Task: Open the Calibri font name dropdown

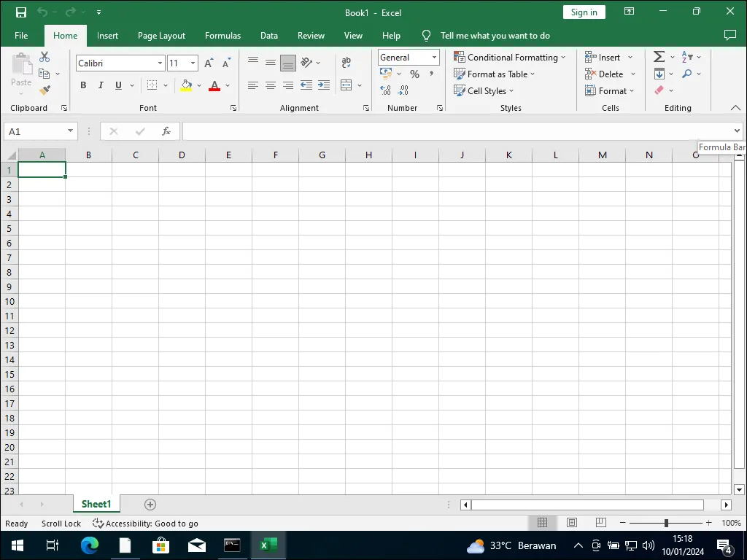Action: coord(160,63)
